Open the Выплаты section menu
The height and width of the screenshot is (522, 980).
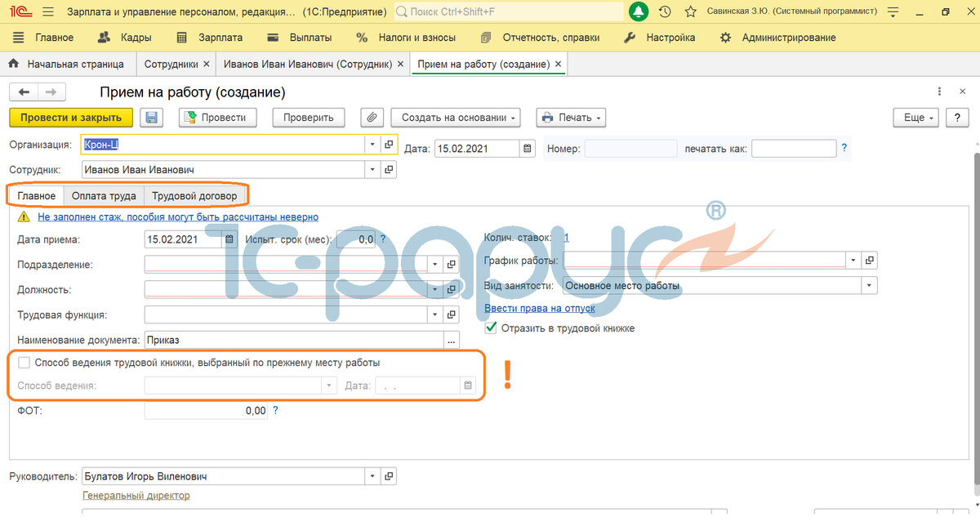pos(299,38)
